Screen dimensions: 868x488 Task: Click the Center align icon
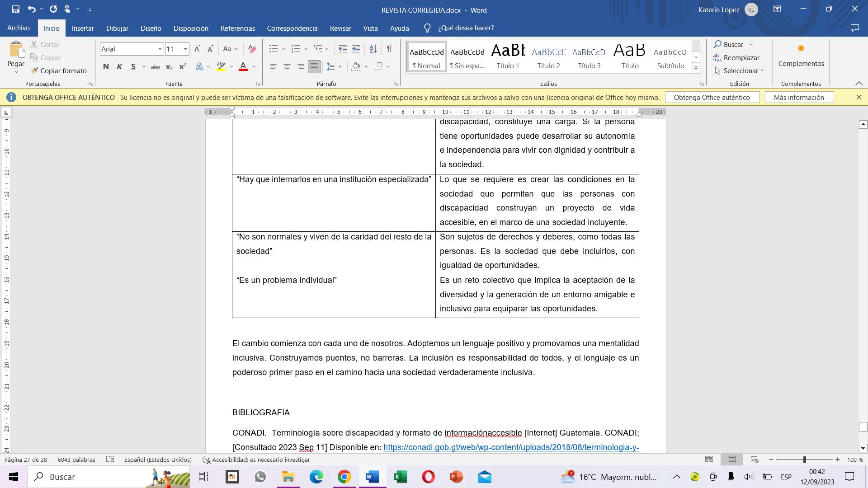[x=287, y=66]
